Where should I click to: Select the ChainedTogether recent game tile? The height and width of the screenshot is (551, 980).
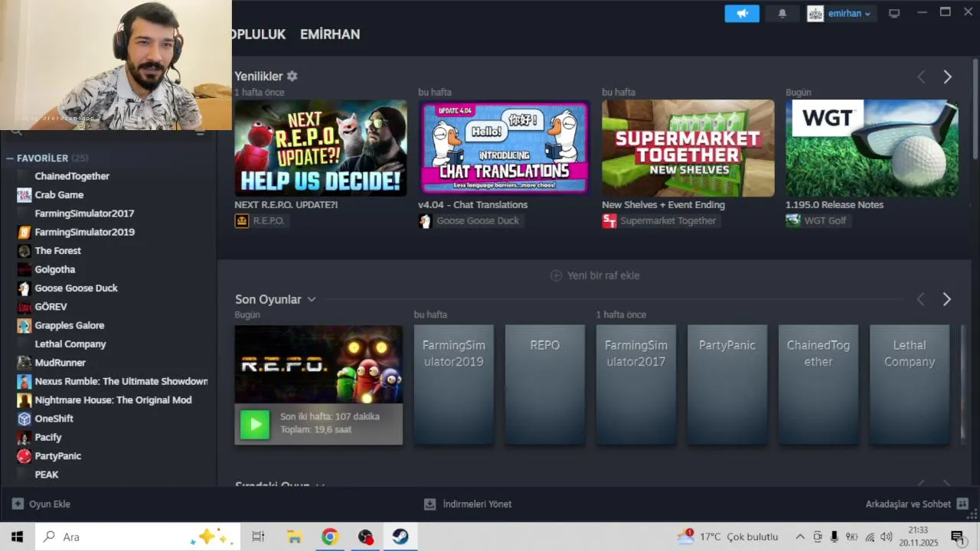(x=818, y=385)
